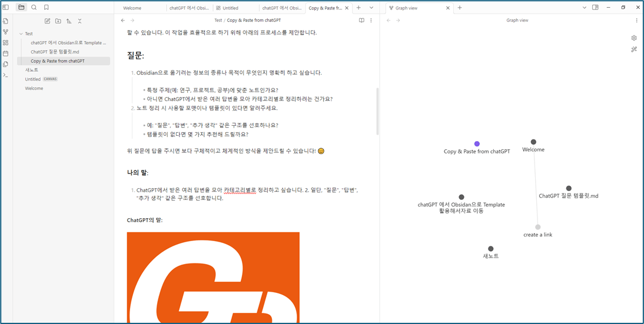Viewport: 644px width, 324px height.
Task: Open graph view from the ribbon
Action: pyautogui.click(x=6, y=32)
